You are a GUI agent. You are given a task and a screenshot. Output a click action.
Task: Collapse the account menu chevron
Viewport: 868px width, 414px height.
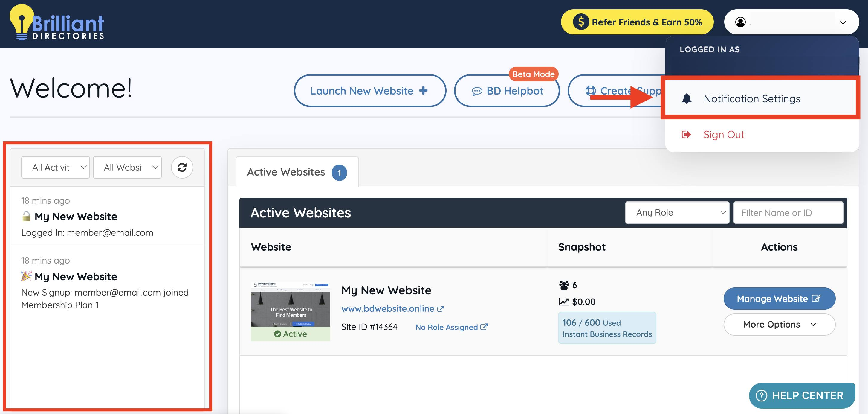coord(843,23)
